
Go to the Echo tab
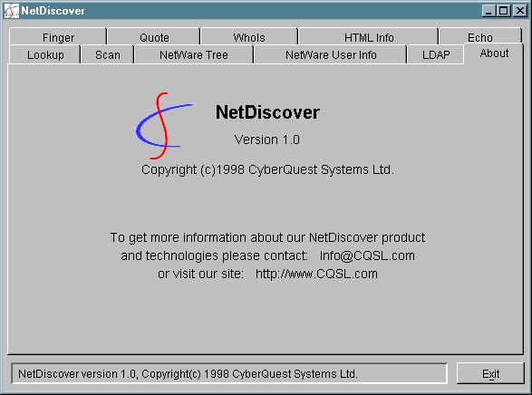480,36
